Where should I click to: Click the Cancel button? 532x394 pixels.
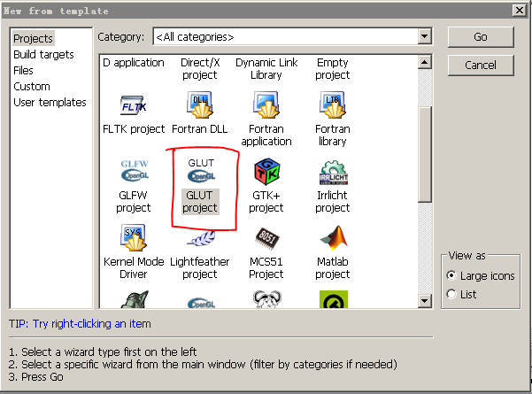point(481,66)
